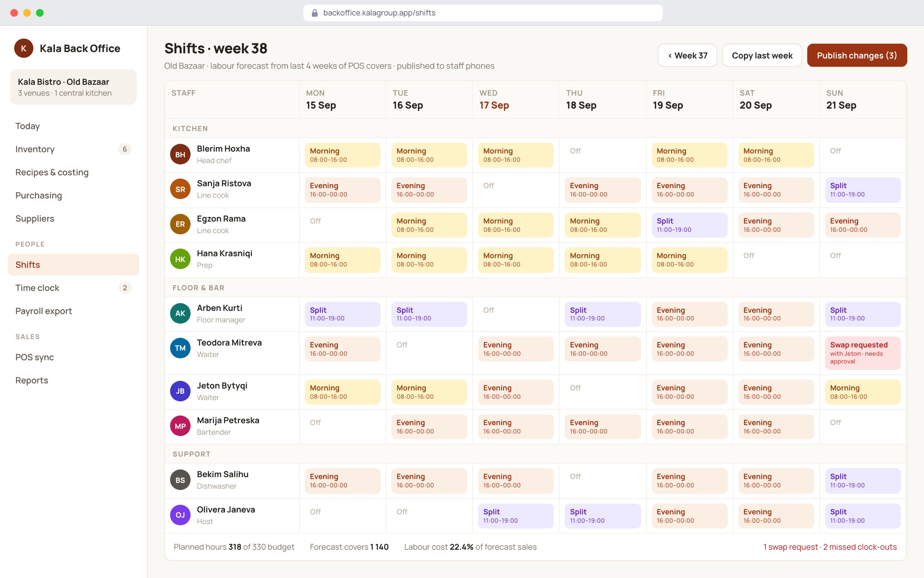Viewport: 924px width, 578px height.
Task: Click the swap request and missed clock-outs alert
Action: pyautogui.click(x=830, y=547)
